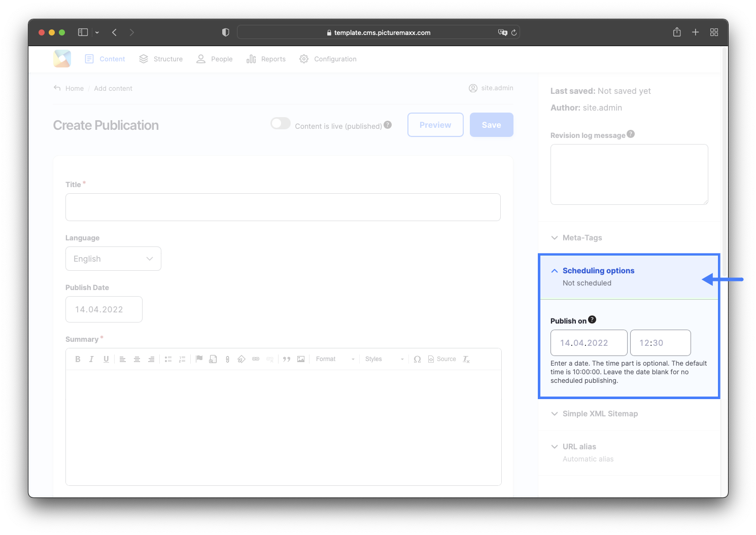Open the Format dropdown in editor
Image resolution: width=756 pixels, height=535 pixels.
tap(335, 359)
